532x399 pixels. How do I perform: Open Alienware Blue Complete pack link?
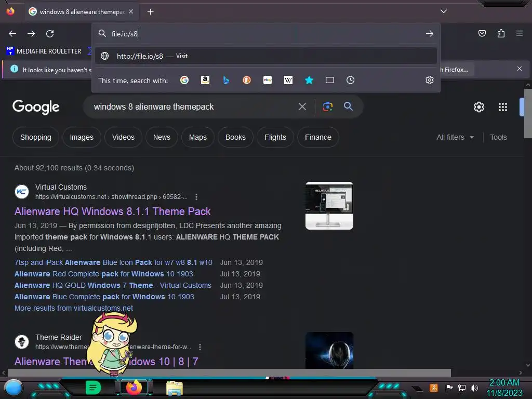(x=104, y=297)
